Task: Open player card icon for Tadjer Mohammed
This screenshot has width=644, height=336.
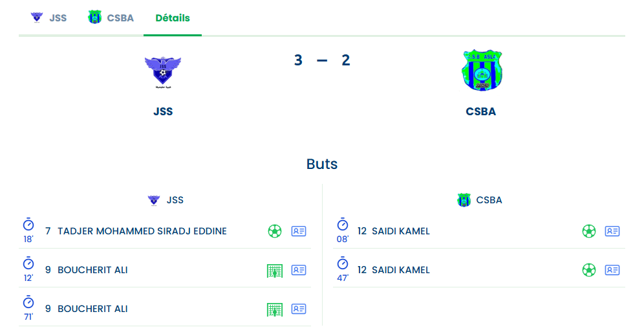Action: [299, 231]
